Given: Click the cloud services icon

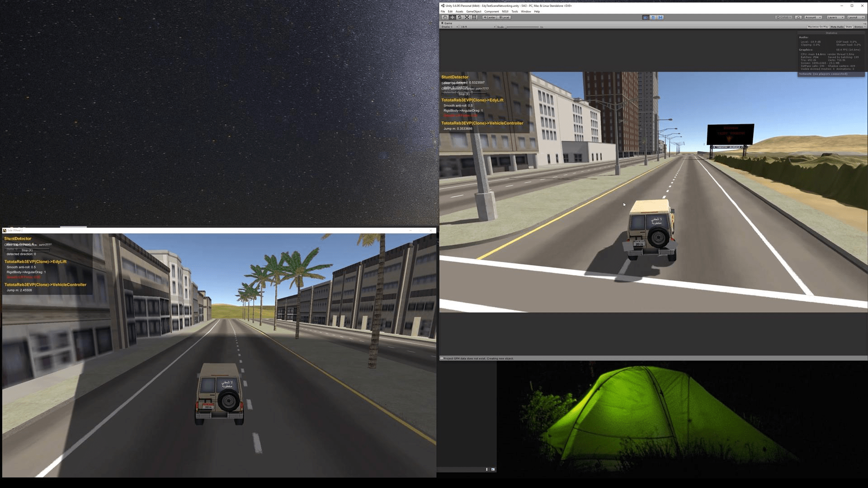Looking at the screenshot, I should tap(799, 17).
